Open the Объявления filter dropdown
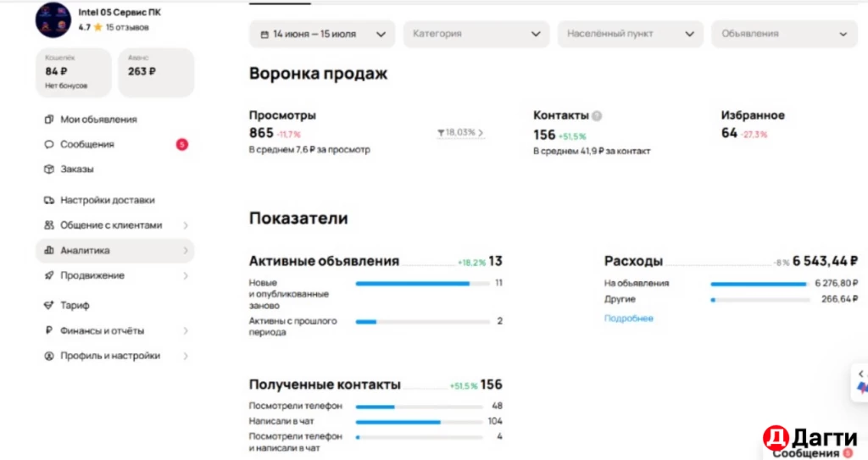The image size is (868, 460). click(x=783, y=34)
